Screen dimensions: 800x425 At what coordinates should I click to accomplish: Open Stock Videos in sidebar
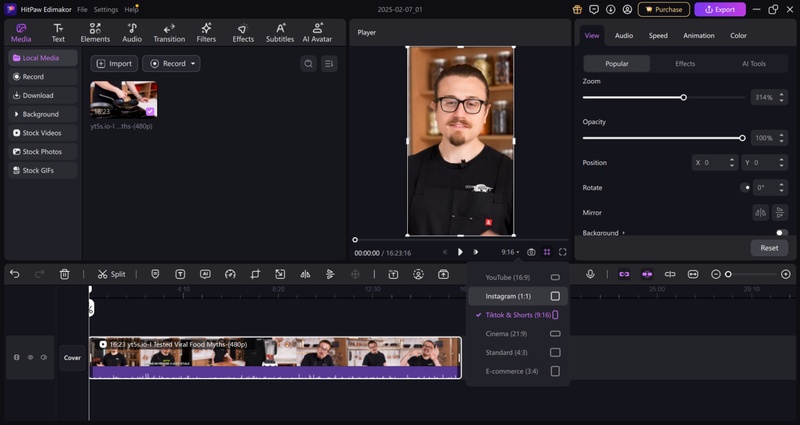[43, 133]
